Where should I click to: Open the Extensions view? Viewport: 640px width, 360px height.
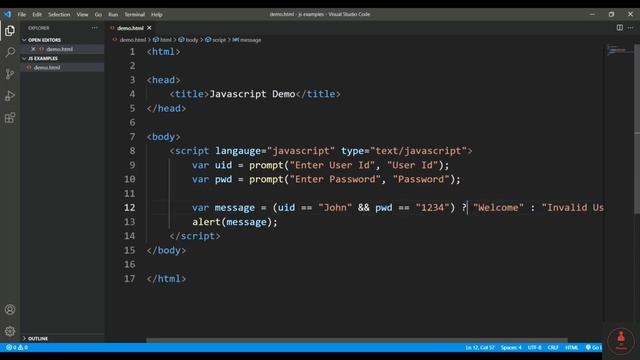click(10, 118)
